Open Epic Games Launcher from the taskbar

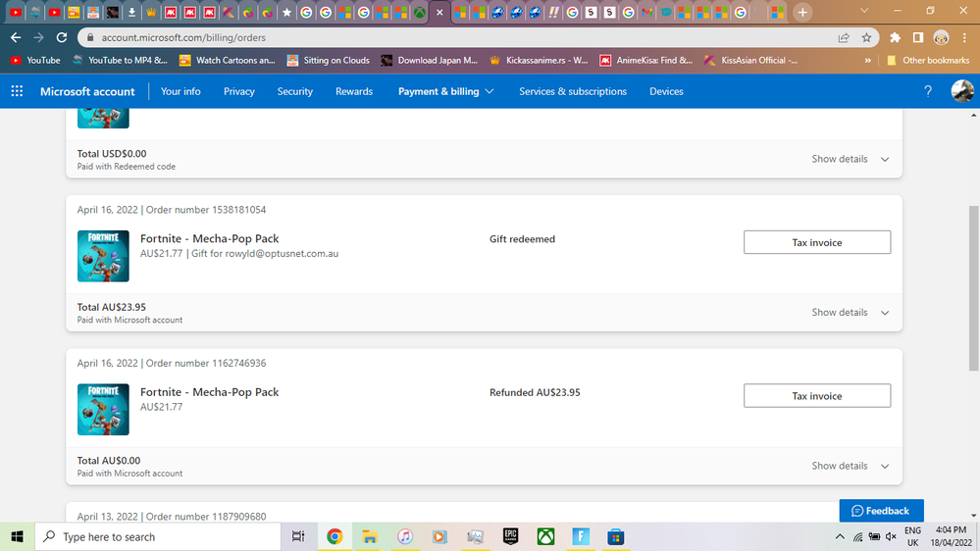pyautogui.click(x=511, y=536)
